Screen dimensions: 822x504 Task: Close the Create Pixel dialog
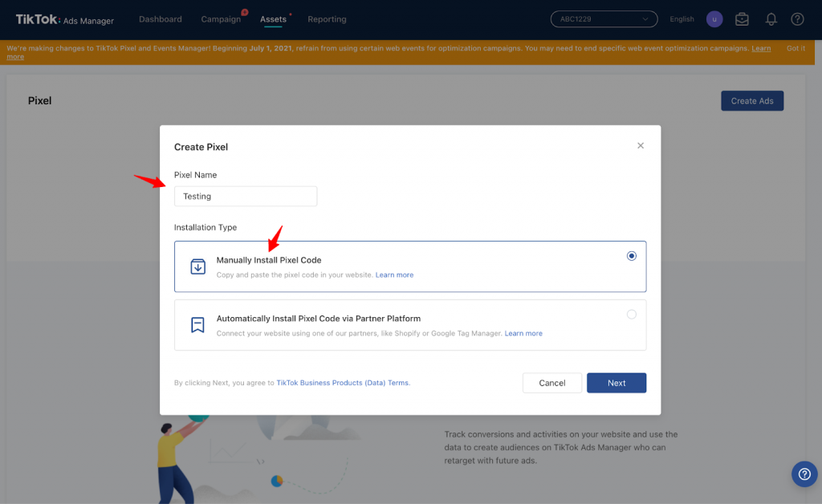tap(640, 145)
